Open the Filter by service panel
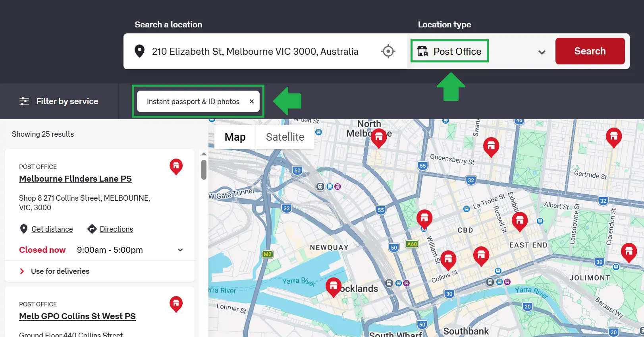 click(x=59, y=101)
